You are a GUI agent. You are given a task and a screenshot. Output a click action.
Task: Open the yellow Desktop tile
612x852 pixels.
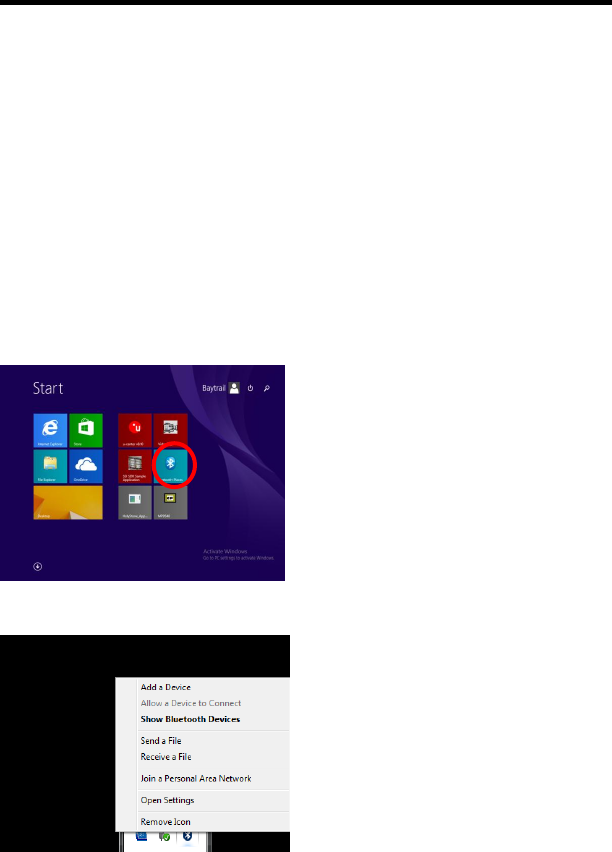pos(68,503)
